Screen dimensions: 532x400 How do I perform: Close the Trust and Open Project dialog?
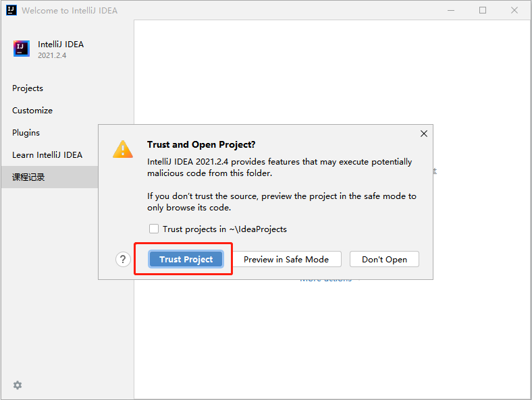point(424,134)
